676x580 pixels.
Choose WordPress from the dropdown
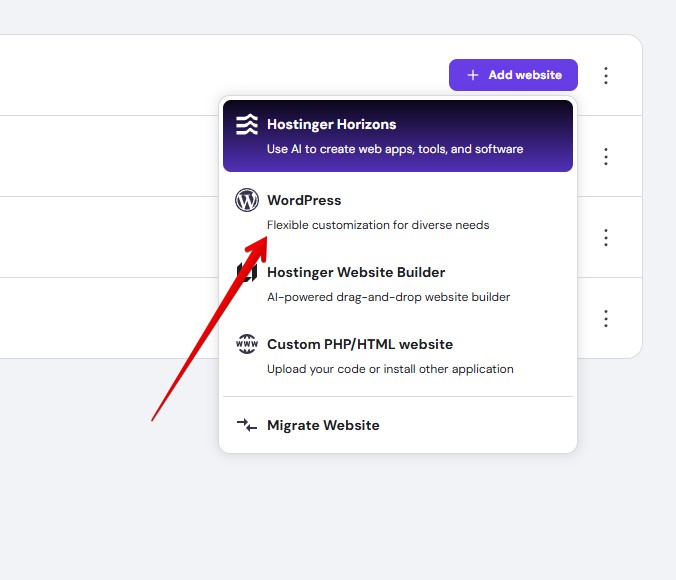click(x=397, y=212)
